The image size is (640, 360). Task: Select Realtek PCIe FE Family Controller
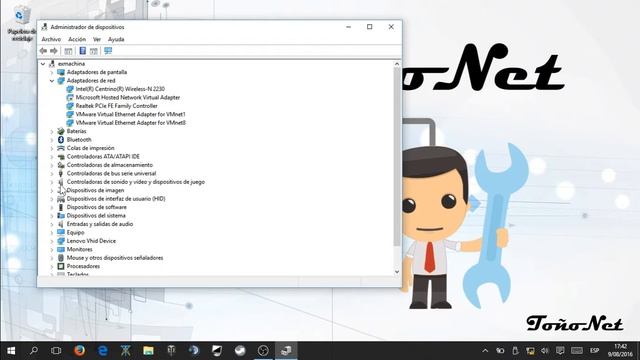tap(116, 106)
